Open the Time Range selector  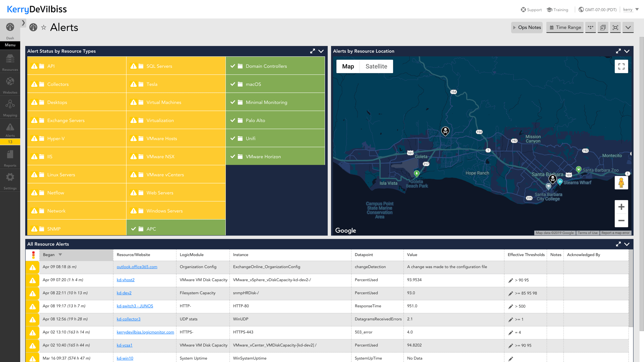click(565, 27)
